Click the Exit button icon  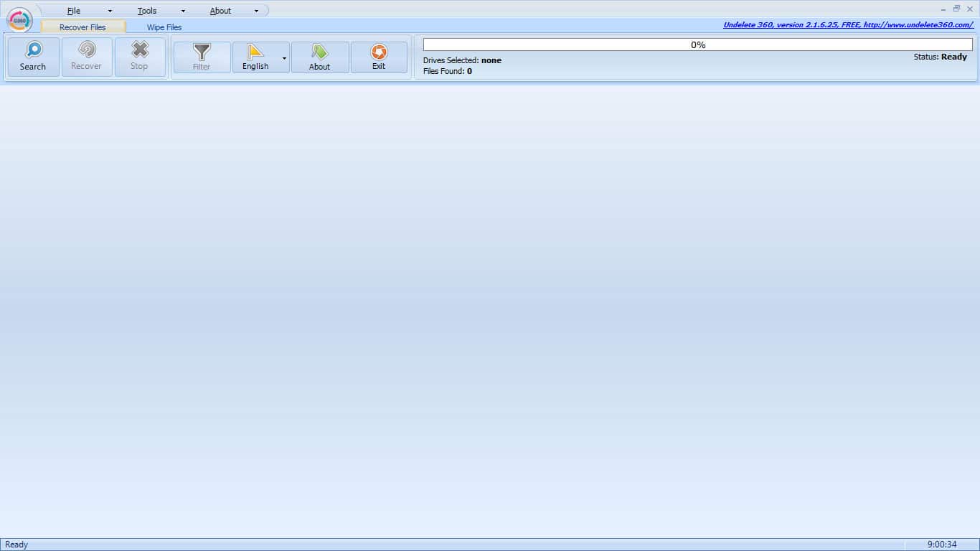tap(379, 52)
